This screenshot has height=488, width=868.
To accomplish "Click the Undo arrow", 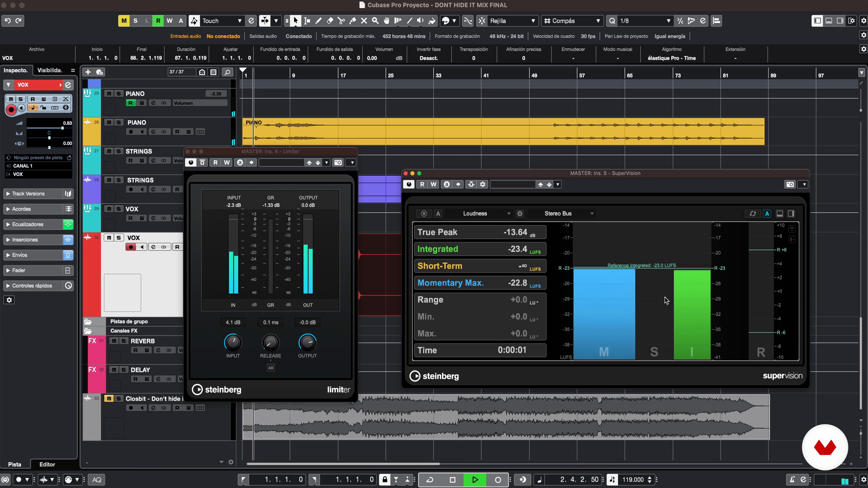I will click(x=7, y=21).
